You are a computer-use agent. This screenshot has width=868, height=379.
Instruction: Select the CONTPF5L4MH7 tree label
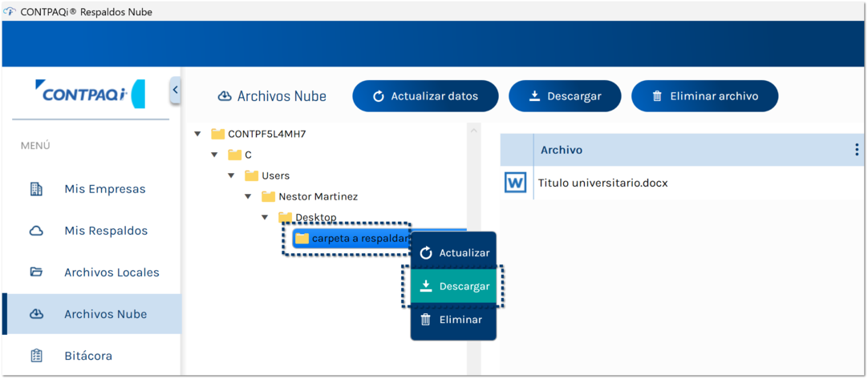pos(267,134)
